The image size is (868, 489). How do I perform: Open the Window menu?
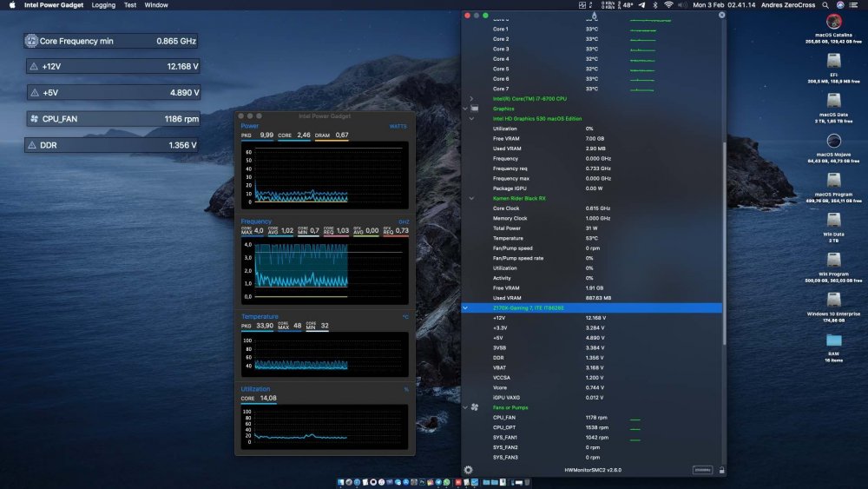pyautogui.click(x=156, y=5)
